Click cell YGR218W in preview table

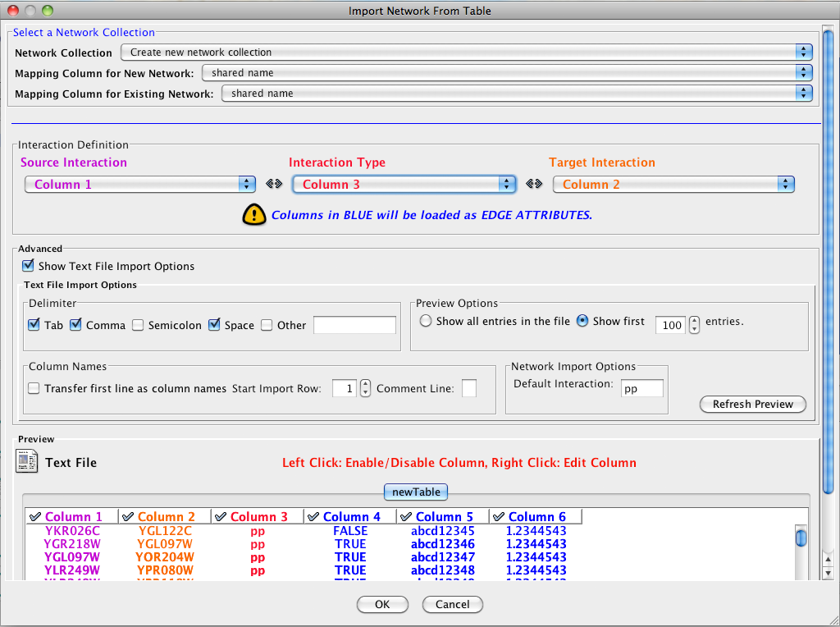pyautogui.click(x=72, y=544)
